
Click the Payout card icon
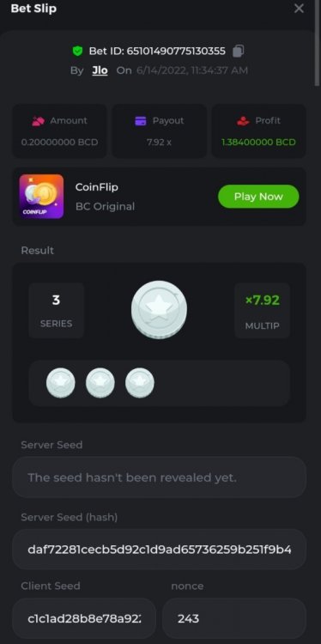click(141, 121)
